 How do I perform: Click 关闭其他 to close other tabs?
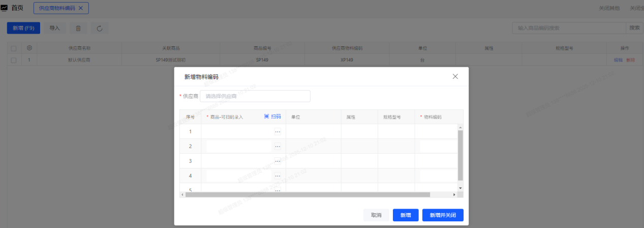(609, 8)
